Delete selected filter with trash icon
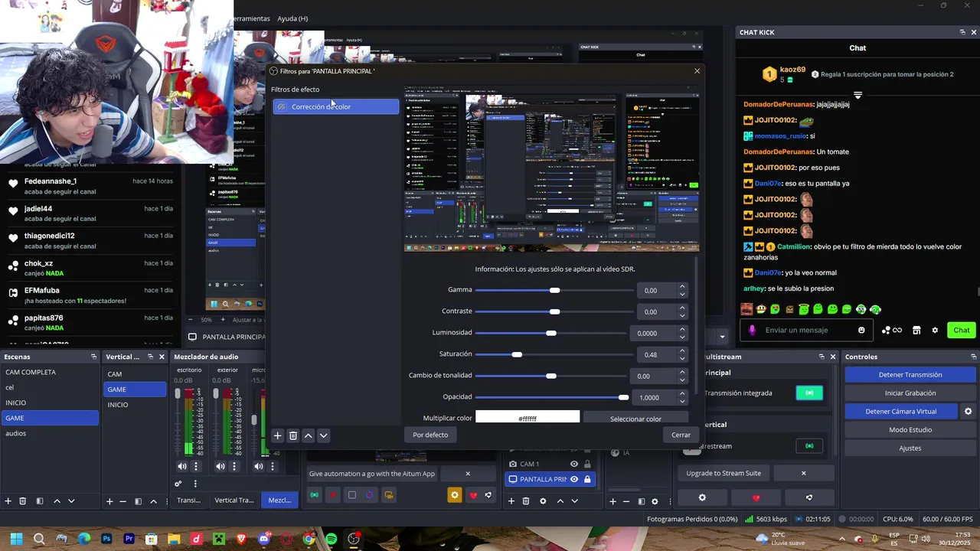This screenshot has height=551, width=980. point(292,435)
